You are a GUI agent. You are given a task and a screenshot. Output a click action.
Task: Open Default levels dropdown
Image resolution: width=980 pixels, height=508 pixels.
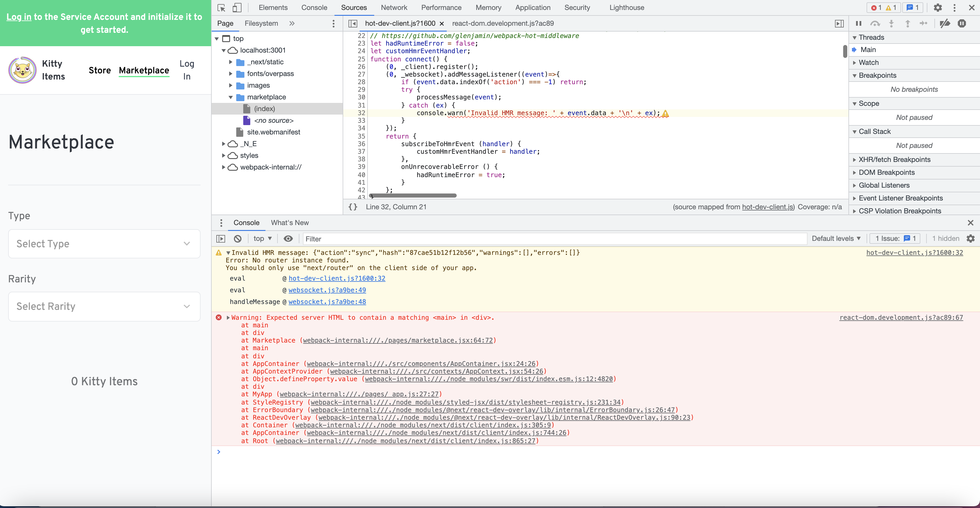click(x=836, y=239)
